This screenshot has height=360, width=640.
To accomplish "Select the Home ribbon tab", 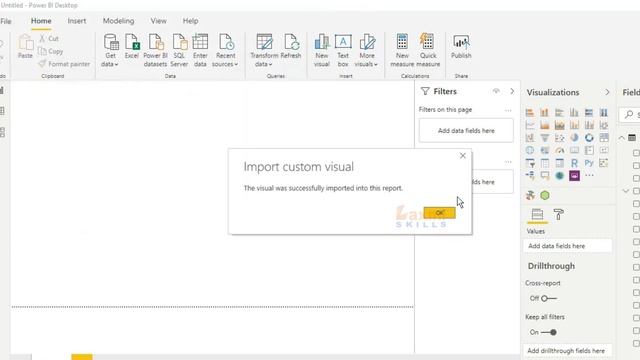I will (41, 21).
